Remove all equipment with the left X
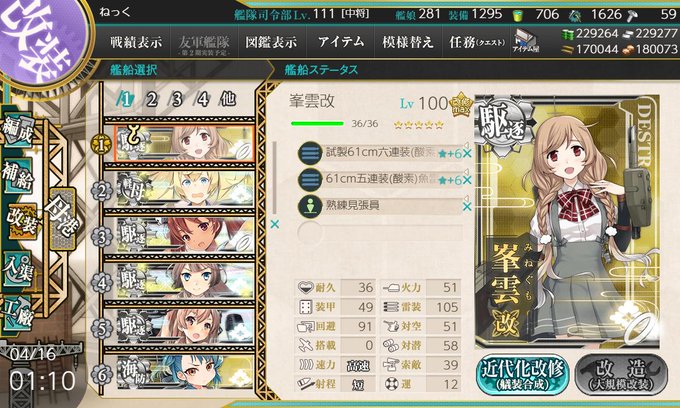Screen dimensions: 680x408 (x=275, y=224)
